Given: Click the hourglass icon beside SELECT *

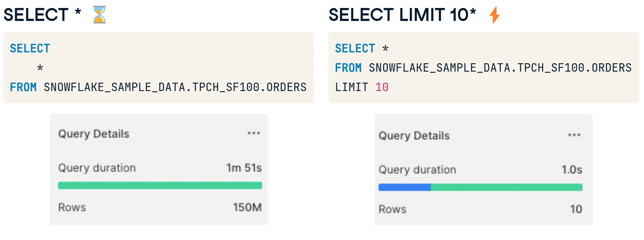Looking at the screenshot, I should 99,15.
